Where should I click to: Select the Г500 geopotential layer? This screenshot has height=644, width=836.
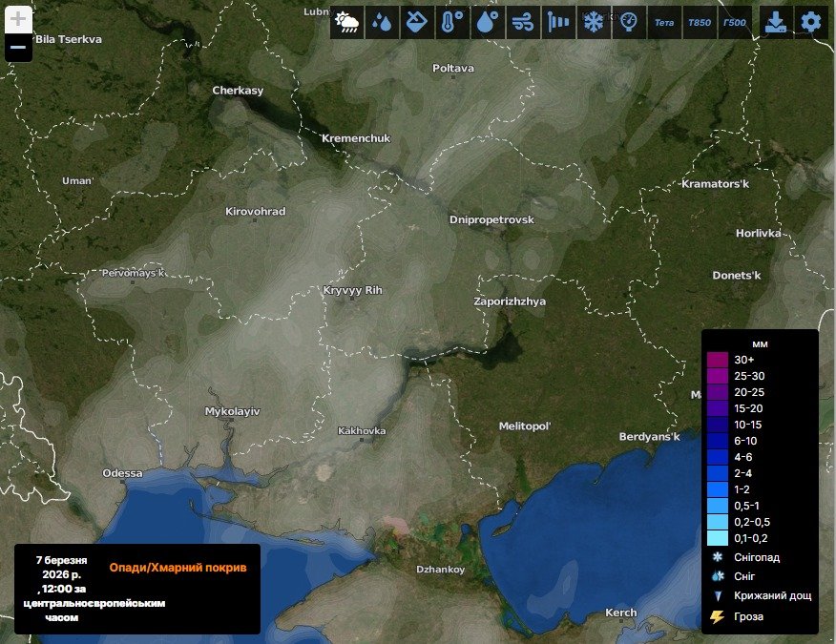pos(735,21)
